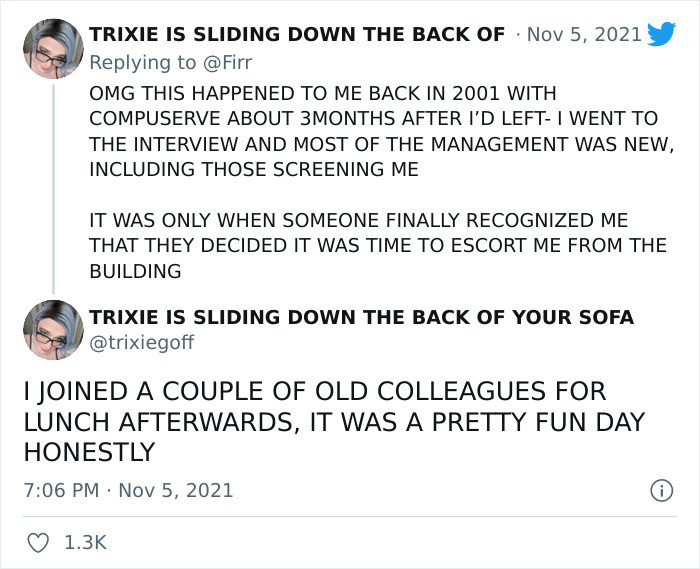Image resolution: width=700 pixels, height=569 pixels.
Task: Open the @Firr mention link
Action: pyautogui.click(x=227, y=62)
